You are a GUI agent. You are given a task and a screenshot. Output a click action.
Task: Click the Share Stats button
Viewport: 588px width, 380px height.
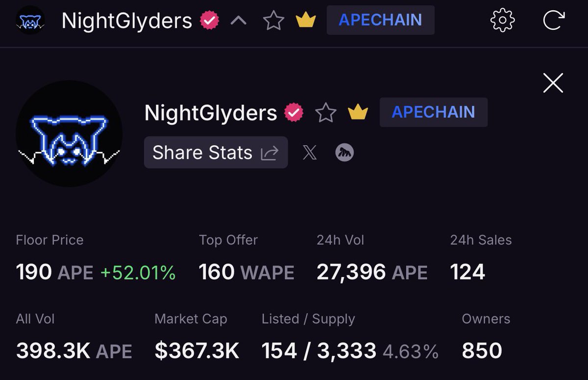click(216, 153)
